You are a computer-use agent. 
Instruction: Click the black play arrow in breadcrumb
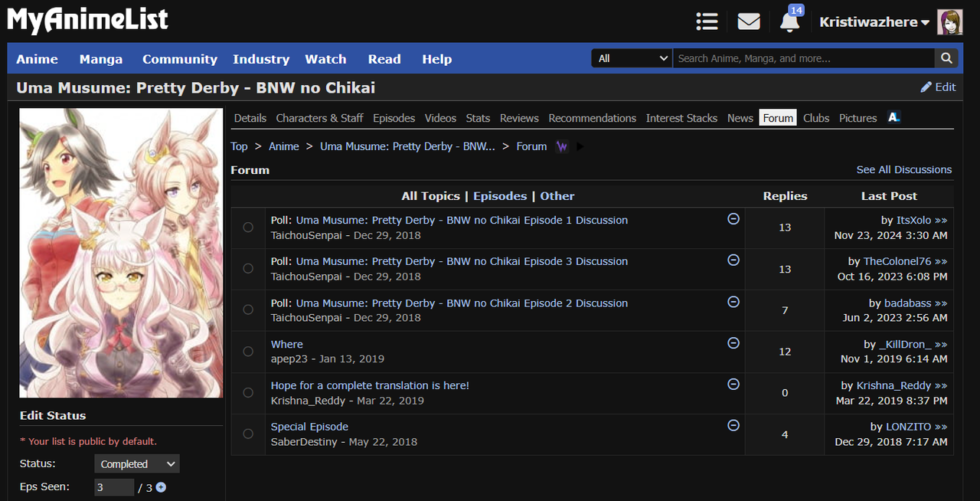tap(580, 146)
